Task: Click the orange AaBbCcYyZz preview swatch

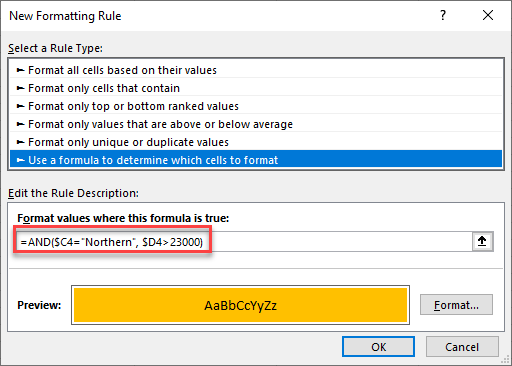Action: pyautogui.click(x=240, y=305)
